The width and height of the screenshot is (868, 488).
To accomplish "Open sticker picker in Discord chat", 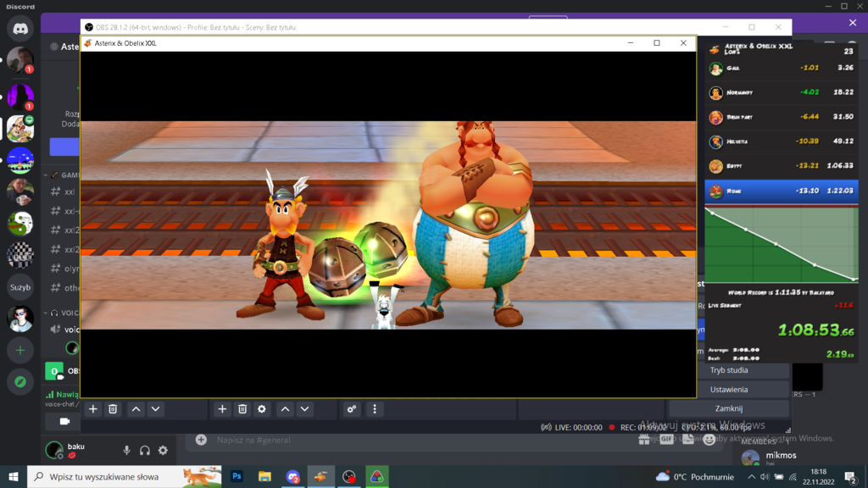I will click(x=688, y=440).
